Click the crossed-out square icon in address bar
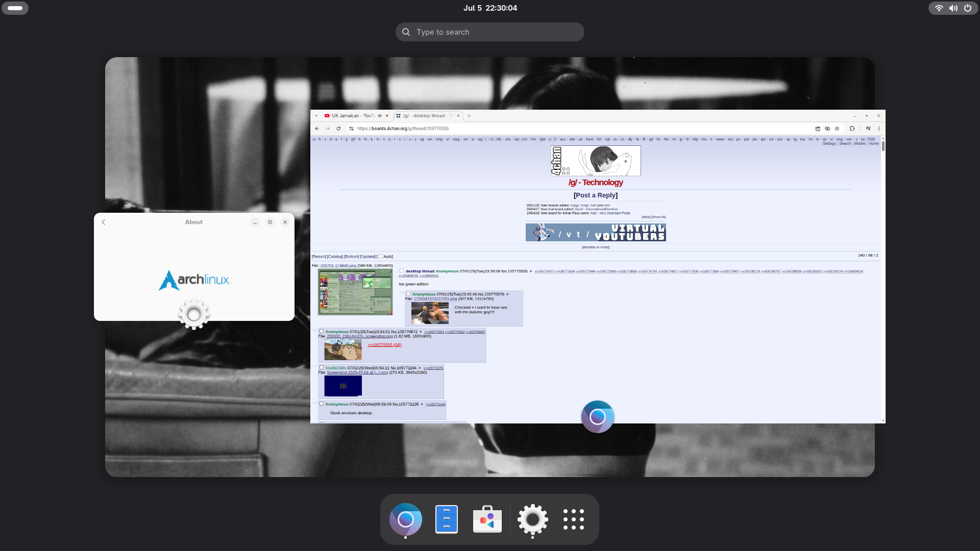Viewport: 980px width, 551px height. click(x=818, y=129)
